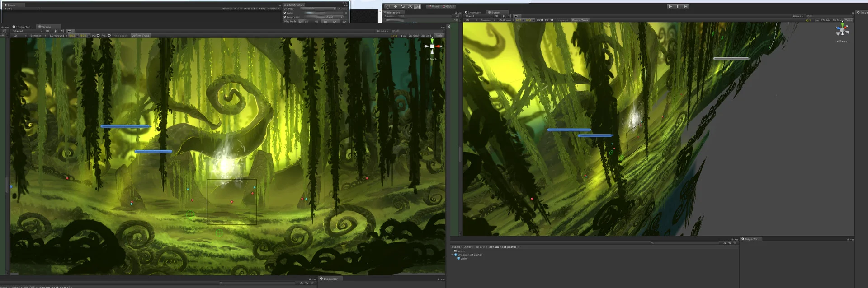Toggle image effects icon in right Scene view

(516, 16)
